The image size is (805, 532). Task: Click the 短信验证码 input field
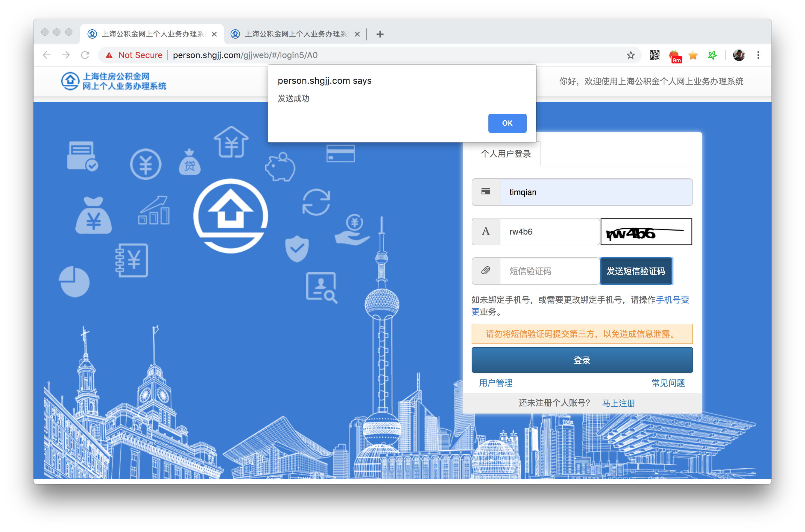pyautogui.click(x=549, y=271)
